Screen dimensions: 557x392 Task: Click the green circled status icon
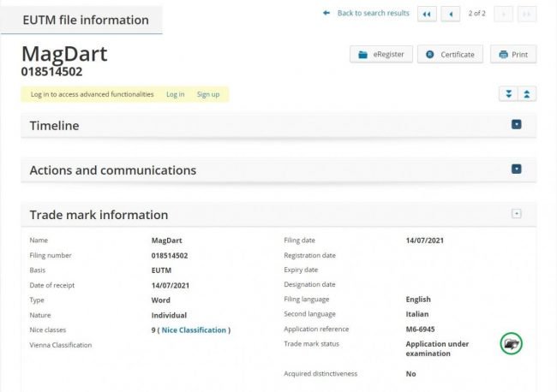(512, 343)
